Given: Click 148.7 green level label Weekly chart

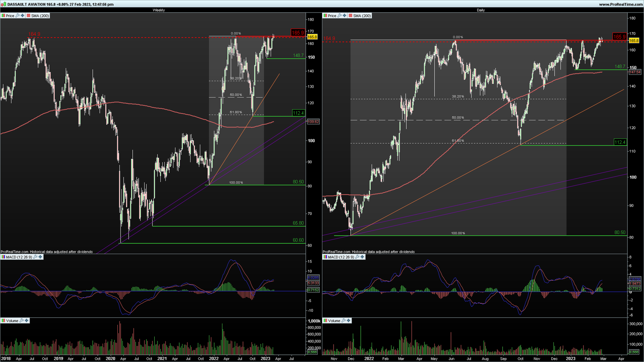Looking at the screenshot, I should click(298, 55).
